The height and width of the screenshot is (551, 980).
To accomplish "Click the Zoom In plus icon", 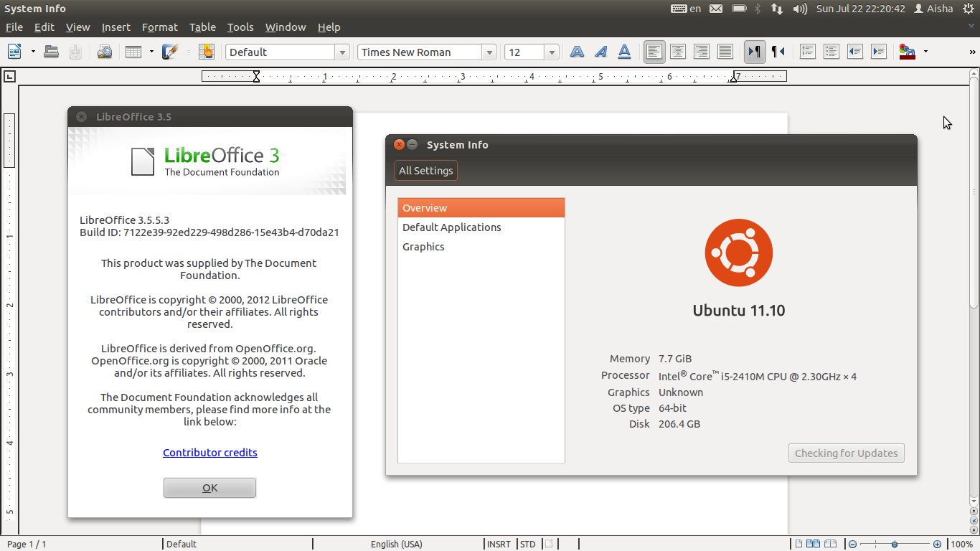I will 937,545.
